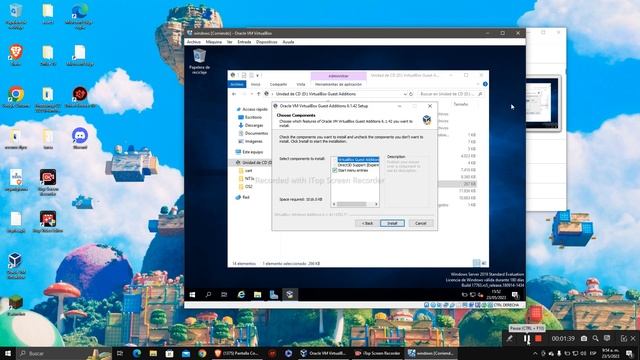This screenshot has height=360, width=640.
Task: Toggle the Start menu entries checkbox
Action: coord(335,170)
